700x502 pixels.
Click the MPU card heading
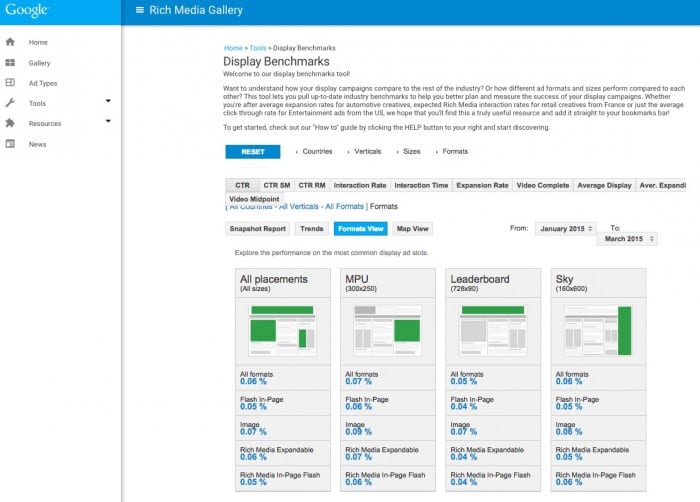coord(357,280)
